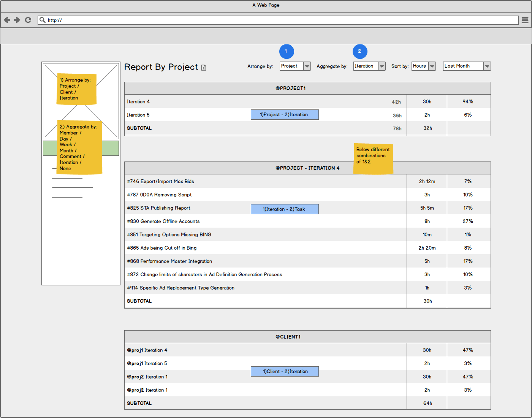This screenshot has width=532, height=418.
Task: Select the @proj1 Iteration 4 row
Action: 307,350
